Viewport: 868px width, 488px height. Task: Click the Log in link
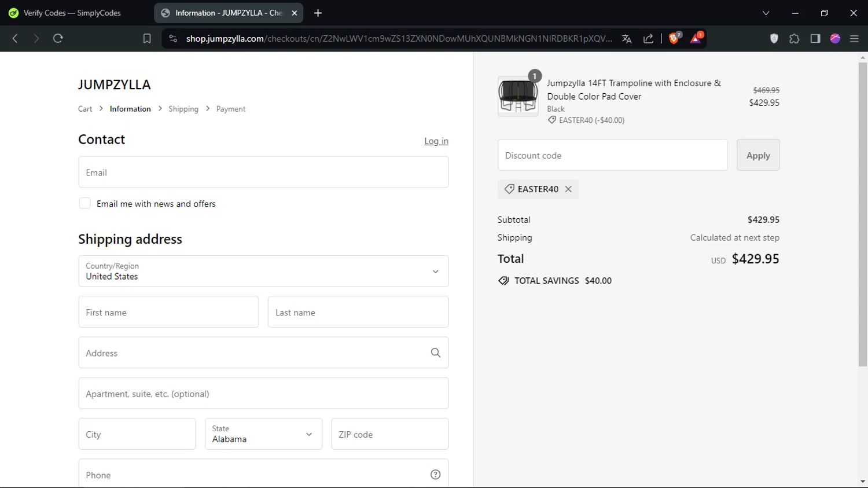[x=436, y=141]
